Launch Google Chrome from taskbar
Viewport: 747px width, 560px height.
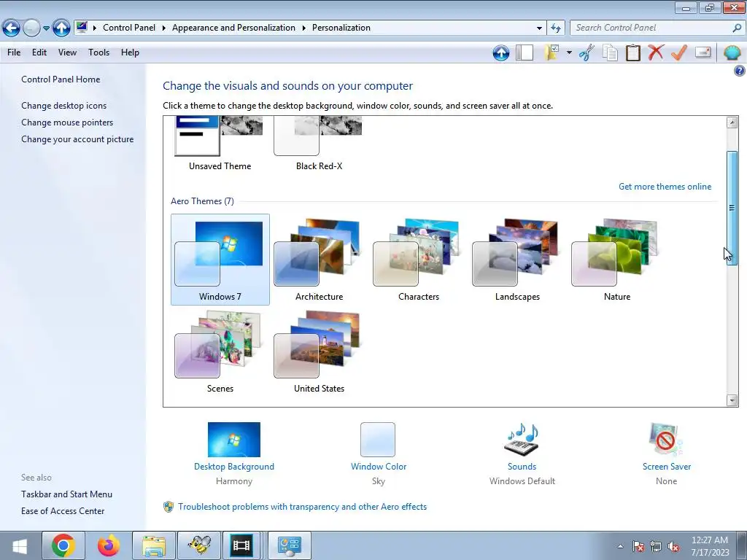coord(63,545)
